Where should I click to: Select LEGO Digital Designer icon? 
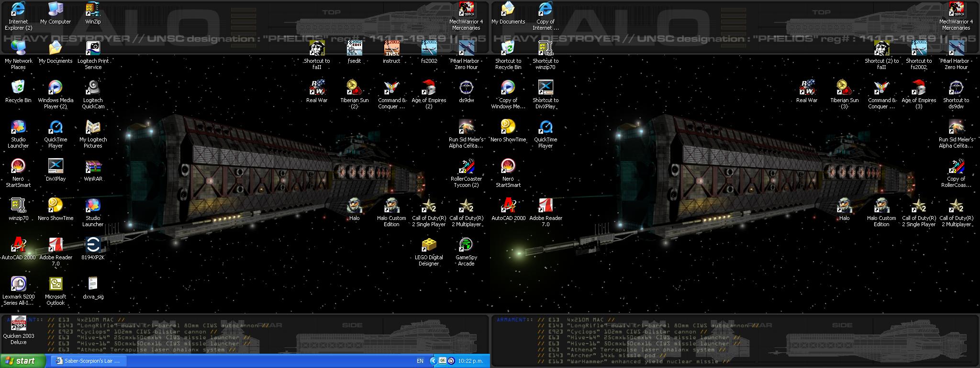429,252
